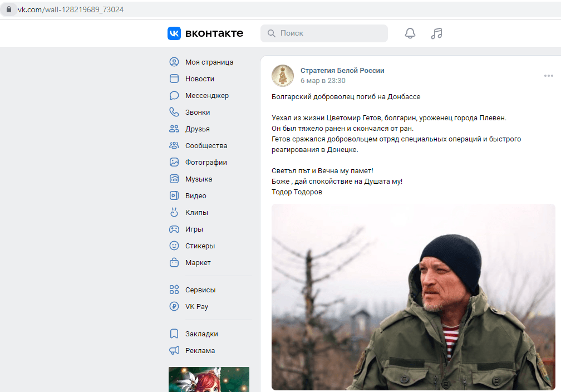Open the community avatar thumbnail
Image resolution: width=561 pixels, height=392 pixels.
pos(283,76)
